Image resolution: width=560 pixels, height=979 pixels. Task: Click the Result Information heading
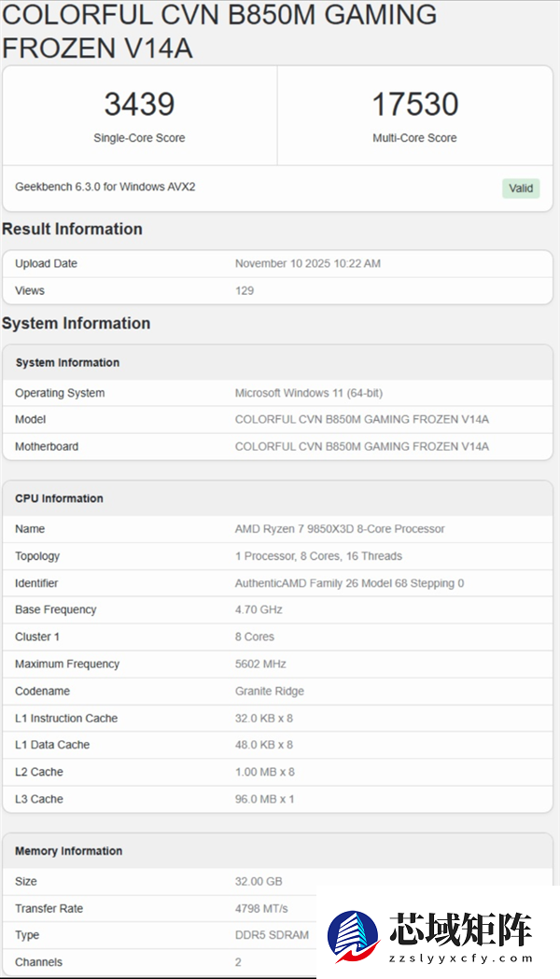(x=72, y=229)
